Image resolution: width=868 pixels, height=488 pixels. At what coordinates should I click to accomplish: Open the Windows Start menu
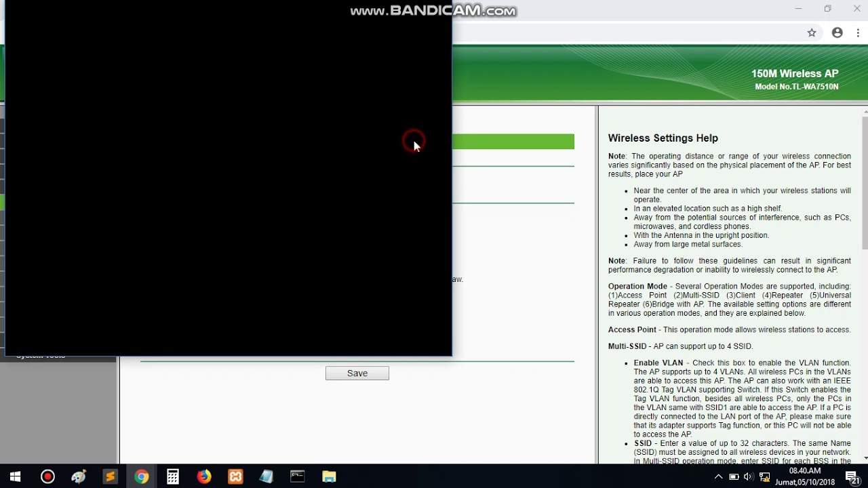click(15, 476)
